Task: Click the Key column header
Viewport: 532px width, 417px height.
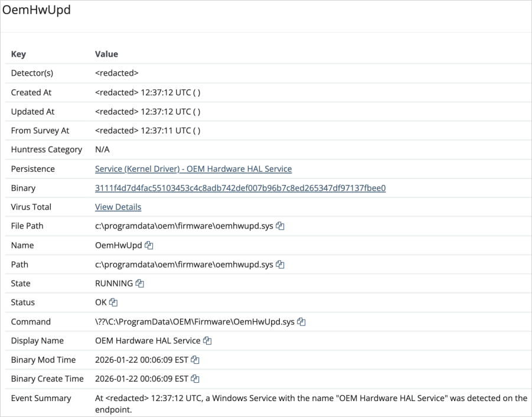Action: coord(18,54)
